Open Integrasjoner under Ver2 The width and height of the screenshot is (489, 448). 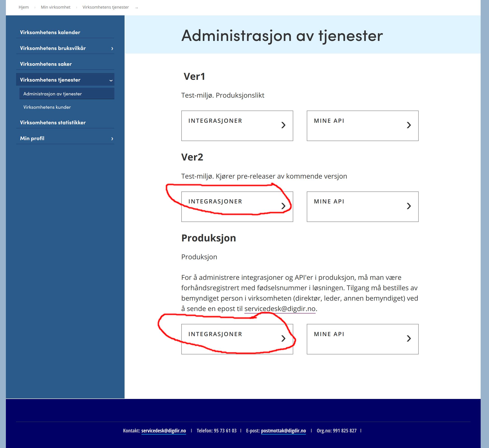pos(237,207)
